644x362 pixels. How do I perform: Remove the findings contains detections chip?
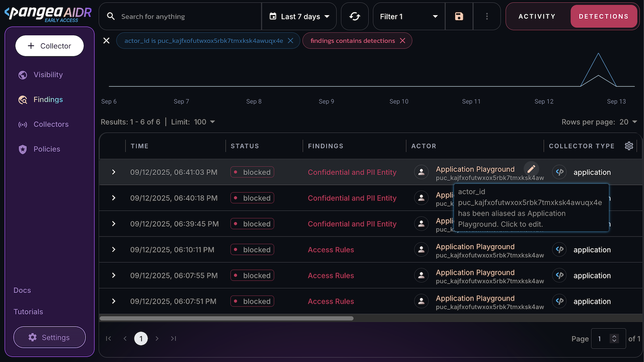coord(402,41)
